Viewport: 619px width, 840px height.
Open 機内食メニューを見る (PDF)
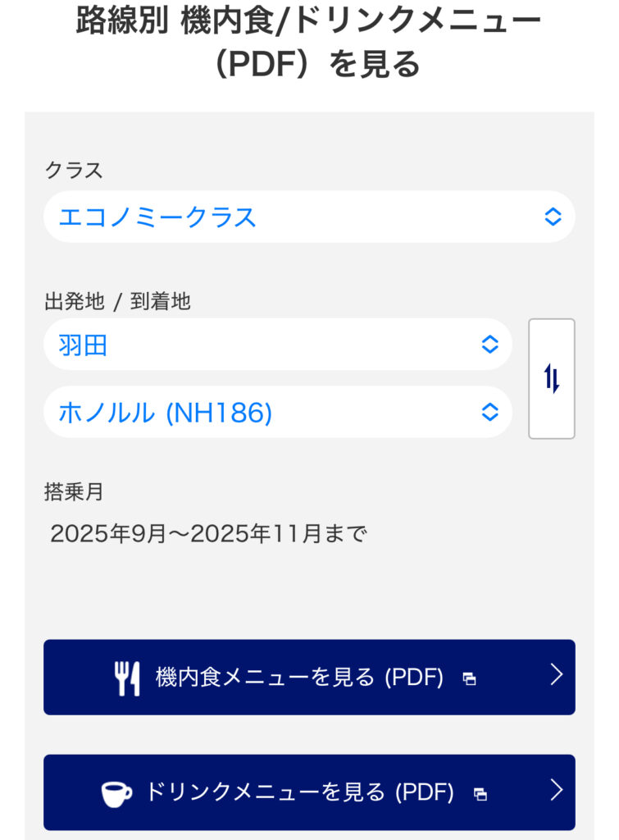coord(299,678)
